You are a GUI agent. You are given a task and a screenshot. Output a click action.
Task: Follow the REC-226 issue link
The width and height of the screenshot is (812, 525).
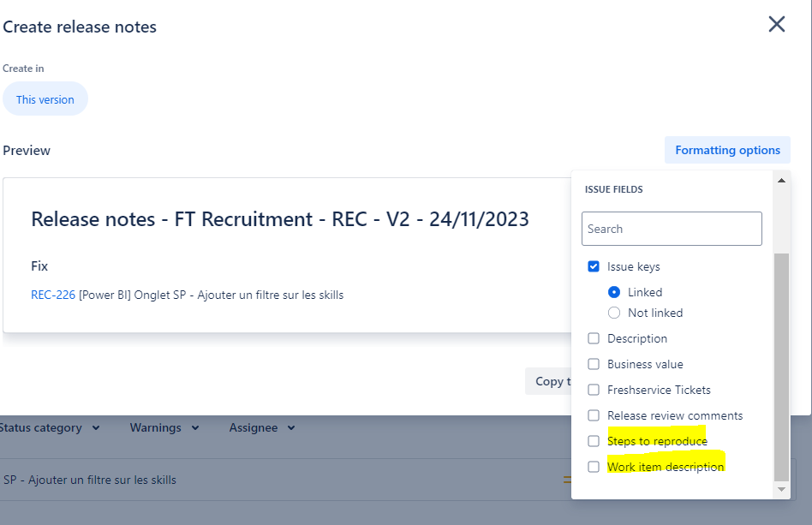coord(50,294)
